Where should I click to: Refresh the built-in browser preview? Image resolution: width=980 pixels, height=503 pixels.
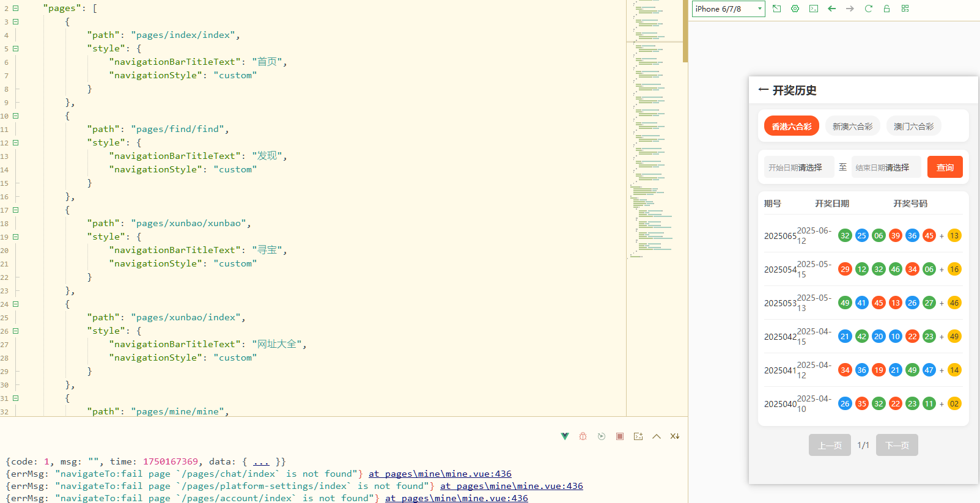868,9
